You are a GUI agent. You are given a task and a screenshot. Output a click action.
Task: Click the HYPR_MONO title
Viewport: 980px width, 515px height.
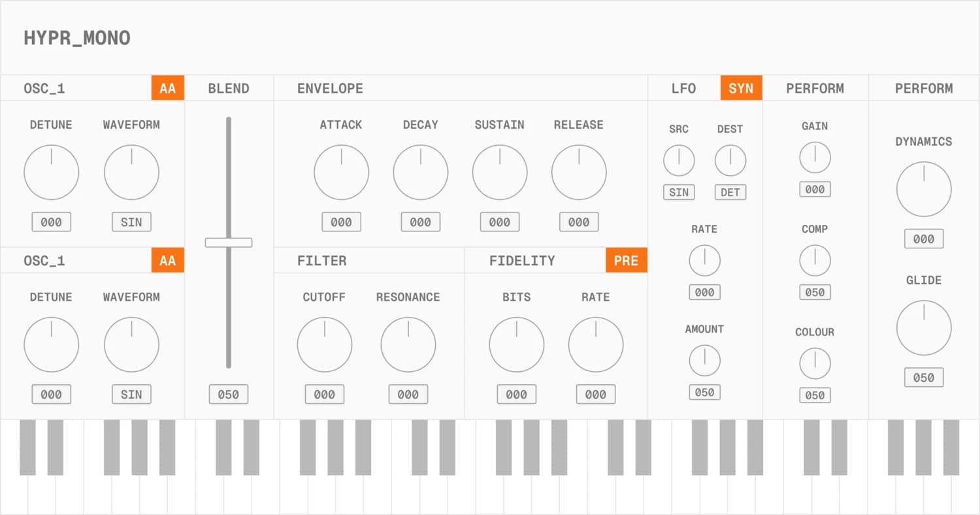click(77, 38)
